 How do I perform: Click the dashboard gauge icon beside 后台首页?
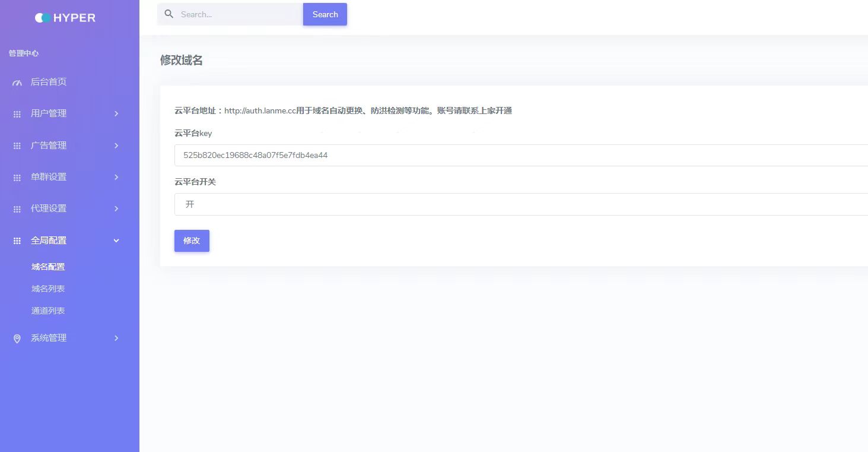coord(17,83)
